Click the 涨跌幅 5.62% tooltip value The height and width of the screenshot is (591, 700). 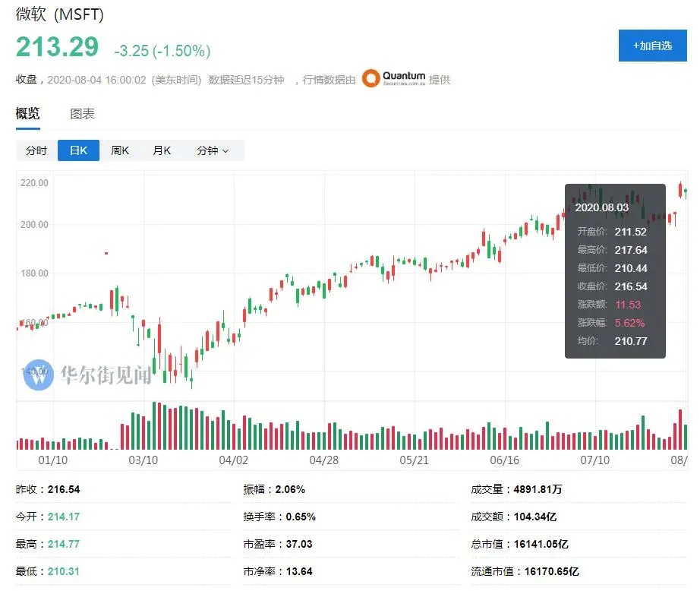click(x=629, y=324)
